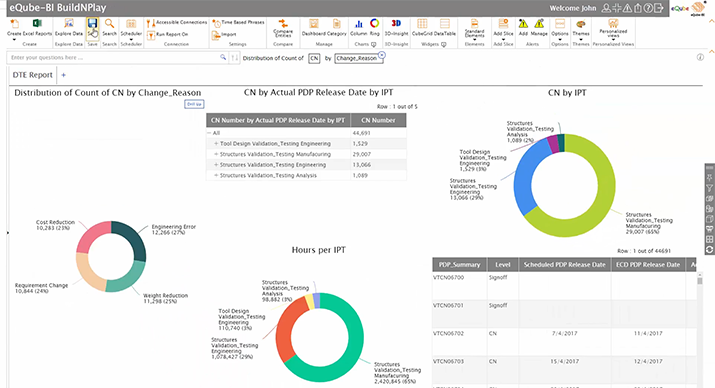Viewport: 715px width, 388px height.
Task: Click the VTCN06702 cell
Action: click(460, 342)
